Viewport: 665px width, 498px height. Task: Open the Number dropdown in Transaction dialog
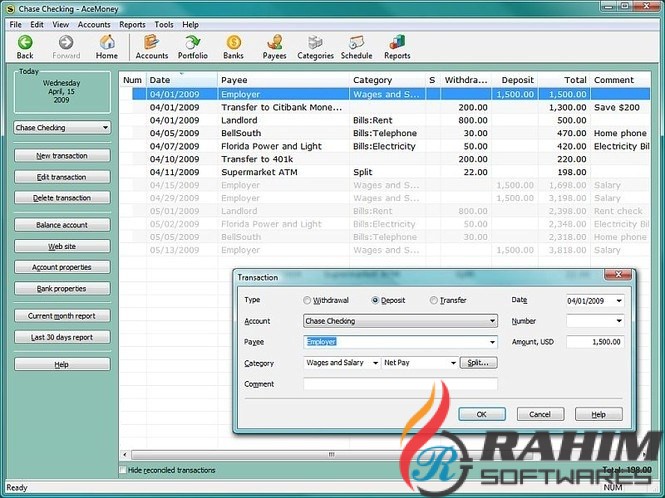(x=619, y=321)
